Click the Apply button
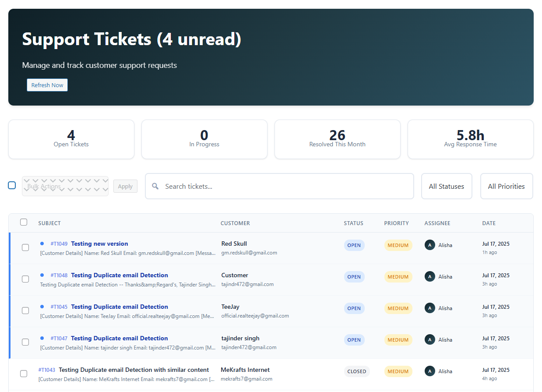The image size is (542, 392). (x=125, y=186)
